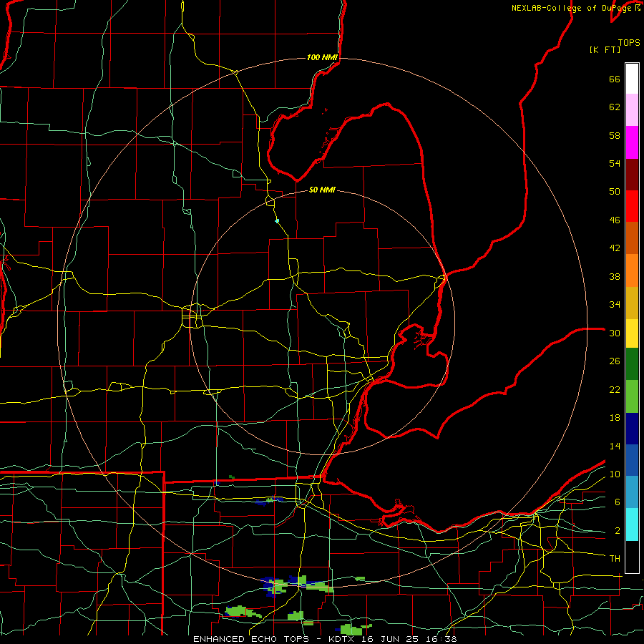This screenshot has width=644, height=644.
Task: Click the light blue 6 kft swatch
Action: (x=632, y=492)
